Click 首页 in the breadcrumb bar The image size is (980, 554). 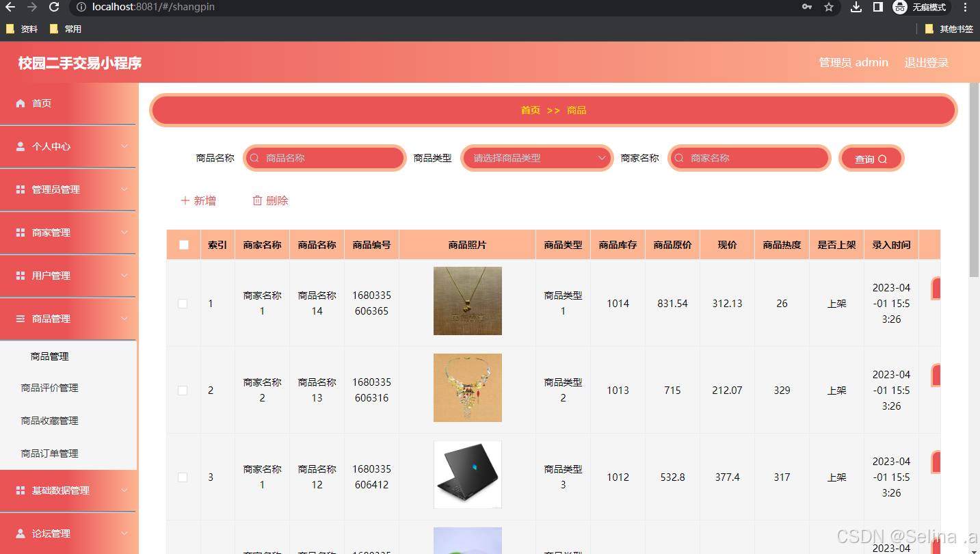pyautogui.click(x=531, y=110)
